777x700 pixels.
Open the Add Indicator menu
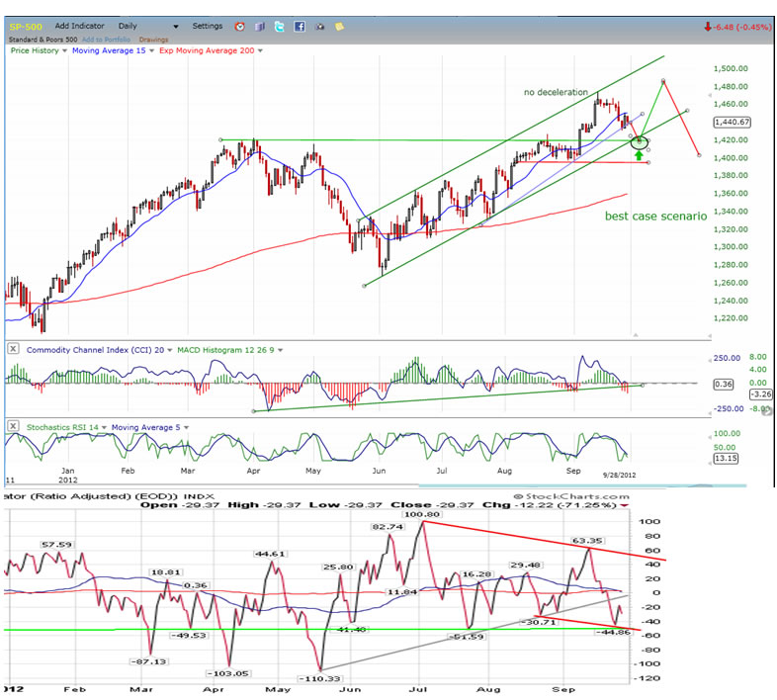point(82,25)
